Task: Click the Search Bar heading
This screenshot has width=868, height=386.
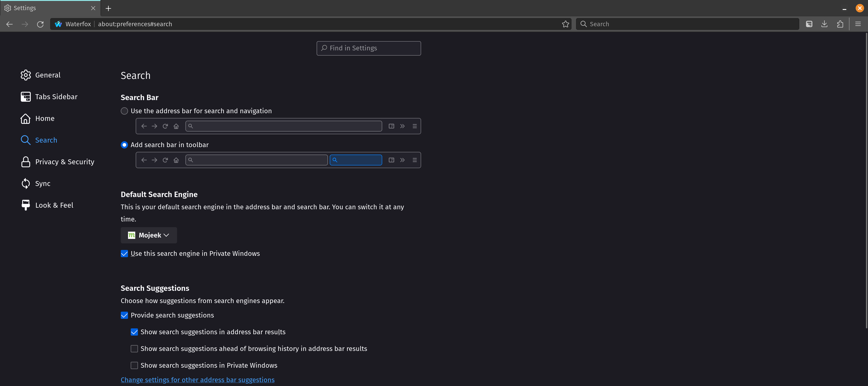Action: [140, 98]
